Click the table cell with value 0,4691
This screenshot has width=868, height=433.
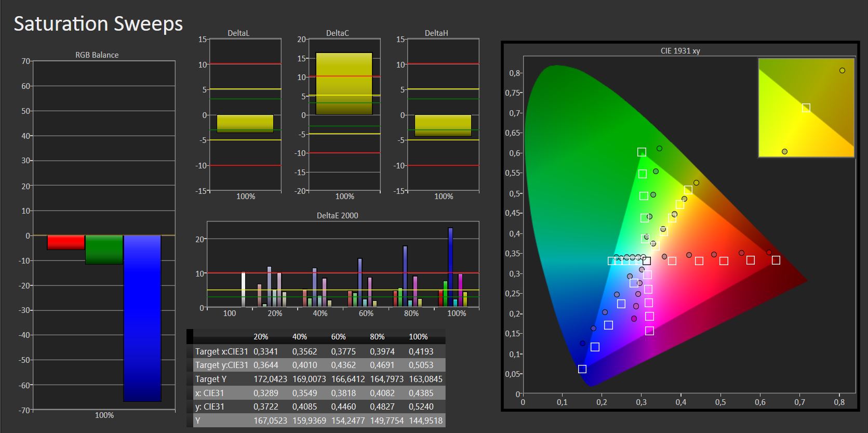coord(382,365)
